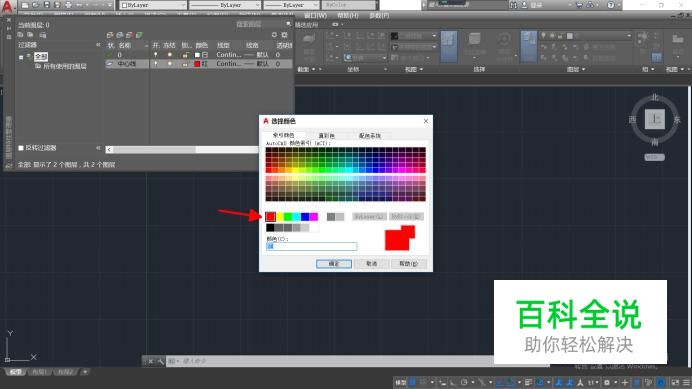Viewport: 692px width, 389px height.
Task: Open layer panel settings gear icon
Action: 284,35
